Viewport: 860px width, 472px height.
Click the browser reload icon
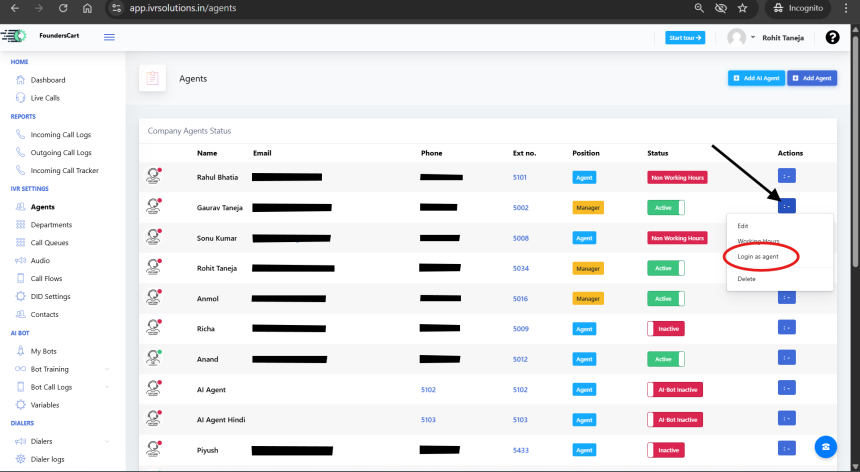[63, 8]
